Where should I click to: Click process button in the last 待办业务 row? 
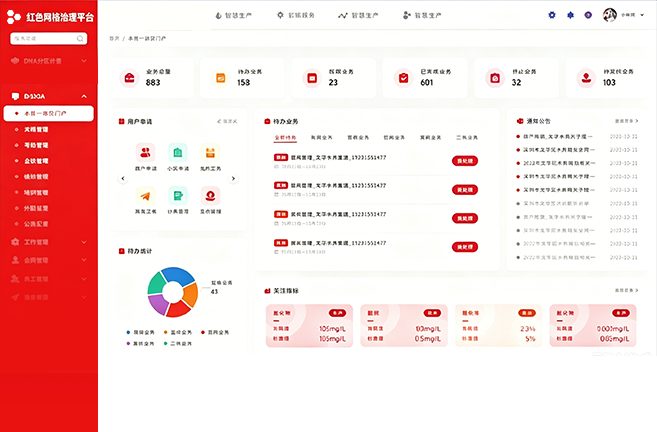pos(465,247)
